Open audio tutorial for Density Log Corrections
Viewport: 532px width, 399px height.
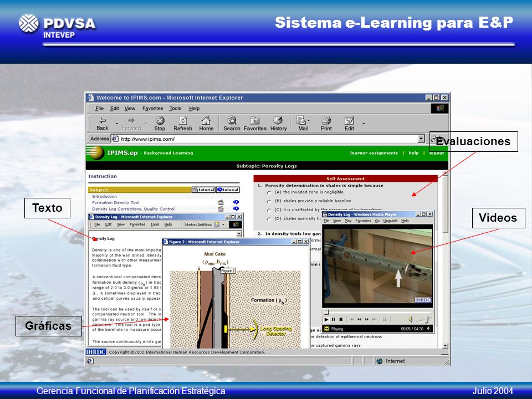[x=236, y=209]
